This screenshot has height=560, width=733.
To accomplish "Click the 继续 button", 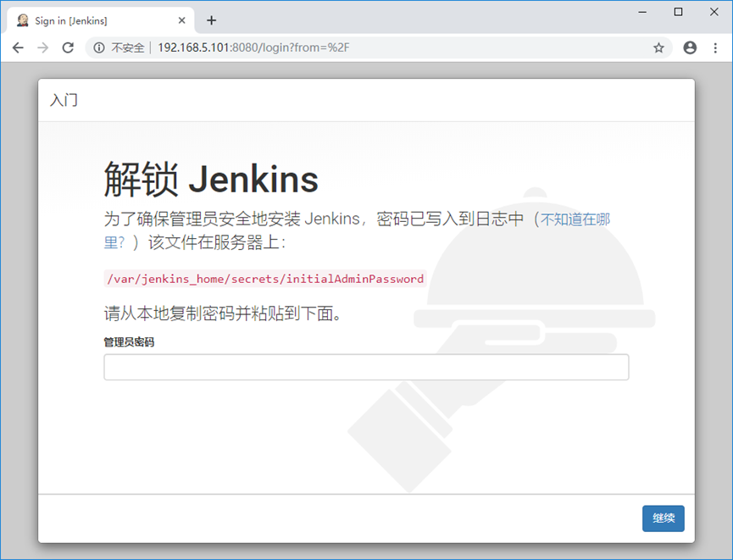I will click(664, 518).
